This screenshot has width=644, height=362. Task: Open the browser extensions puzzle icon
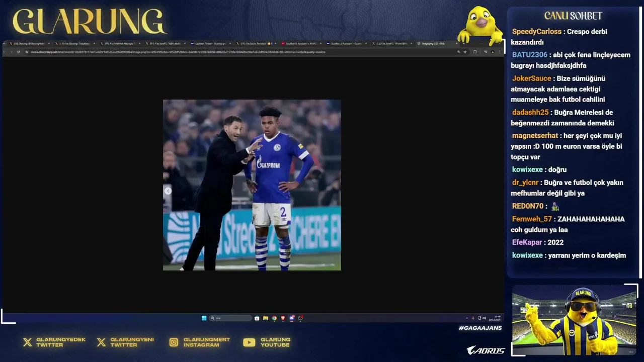click(x=475, y=52)
